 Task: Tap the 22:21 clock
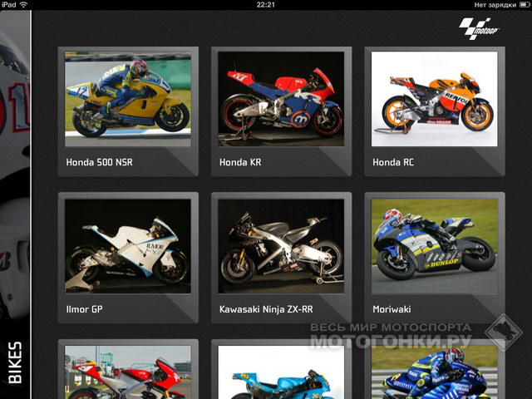click(266, 5)
